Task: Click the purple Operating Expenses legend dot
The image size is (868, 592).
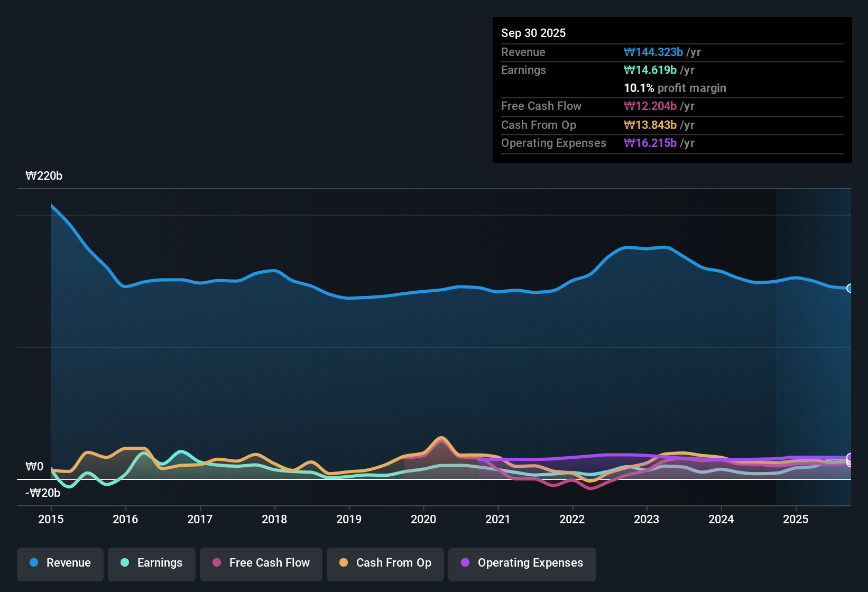Action: [x=465, y=563]
